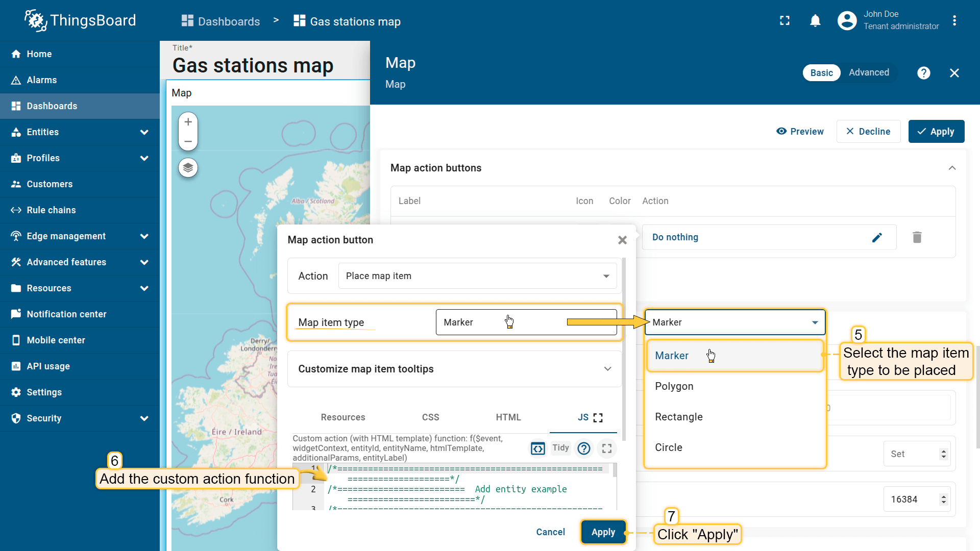Toggle fullscreen mode in top bar

785,21
